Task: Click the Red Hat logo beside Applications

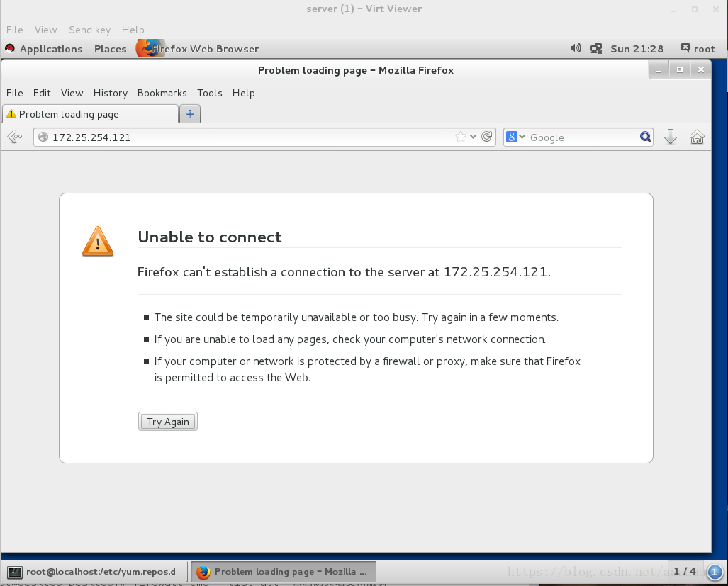Action: [x=10, y=48]
